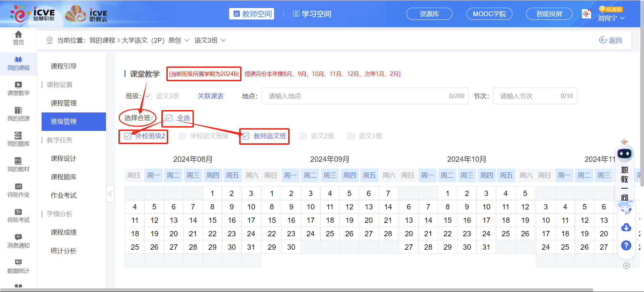Toggle the 语文3班 class checkbox
This screenshot has height=292, width=644.
pyautogui.click(x=148, y=96)
